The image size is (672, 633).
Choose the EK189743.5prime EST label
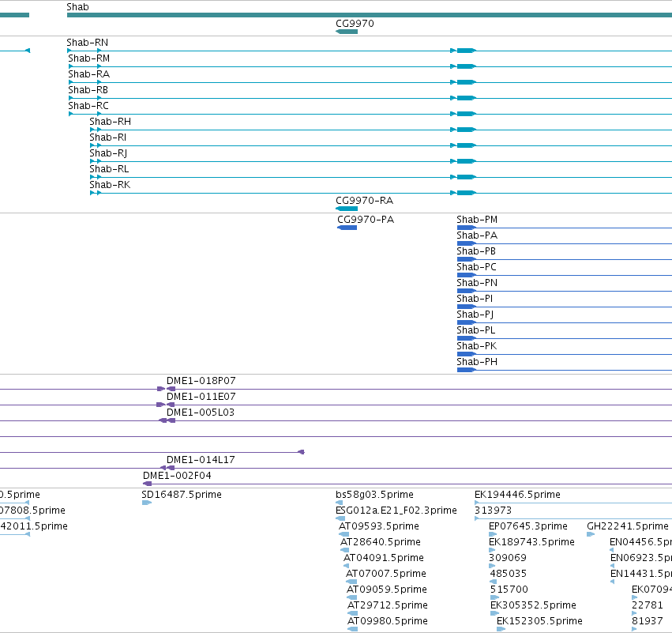[x=531, y=542]
